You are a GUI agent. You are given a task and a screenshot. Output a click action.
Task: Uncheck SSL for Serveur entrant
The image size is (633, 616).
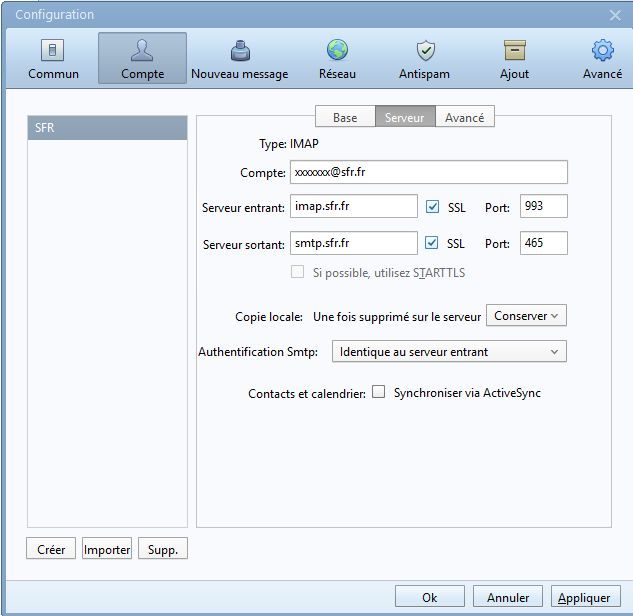[x=433, y=207]
